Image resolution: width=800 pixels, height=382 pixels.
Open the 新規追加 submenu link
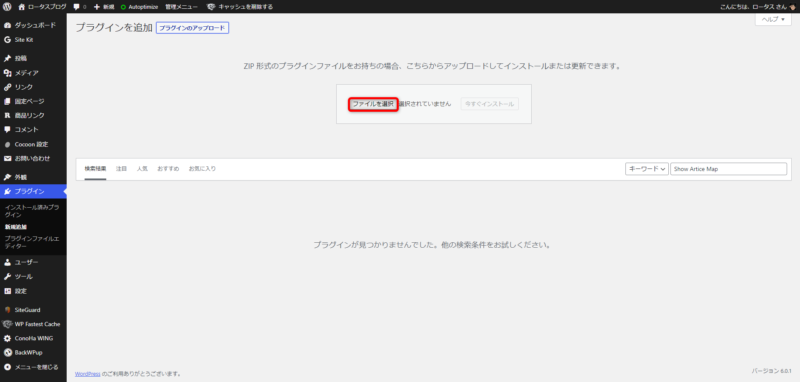pos(15,226)
